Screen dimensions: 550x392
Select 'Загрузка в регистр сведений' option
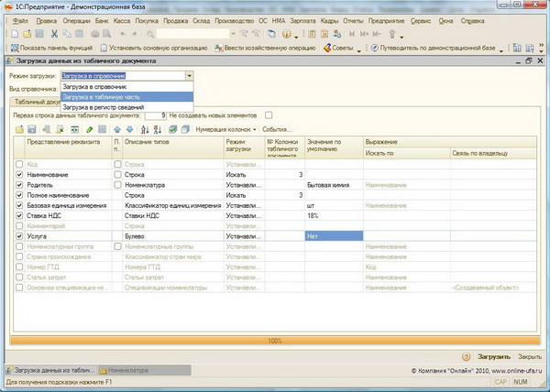(127, 107)
